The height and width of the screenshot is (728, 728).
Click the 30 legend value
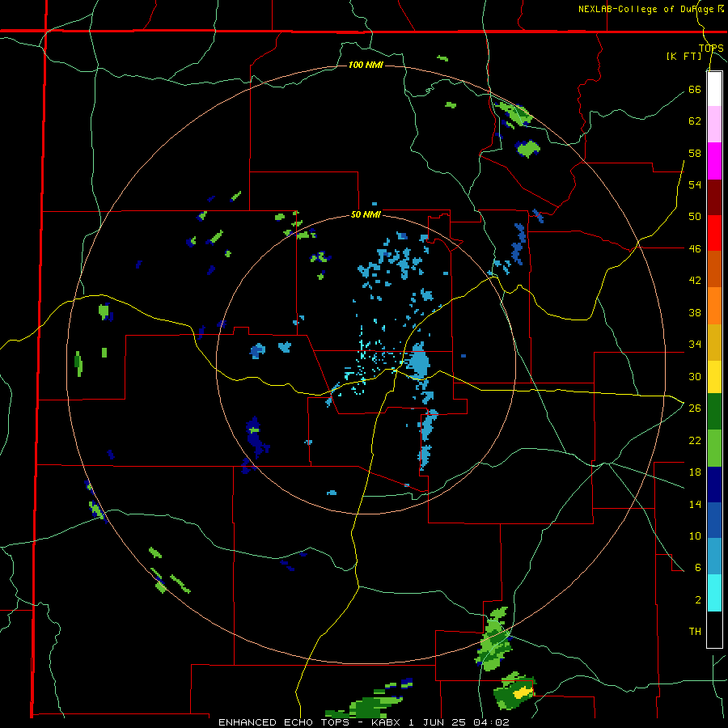[x=695, y=376]
